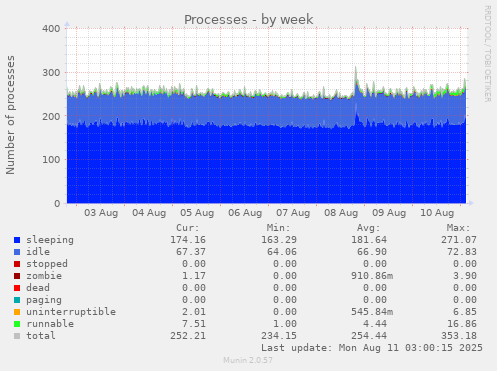Click the dead legend color swatch

[x=17, y=288]
